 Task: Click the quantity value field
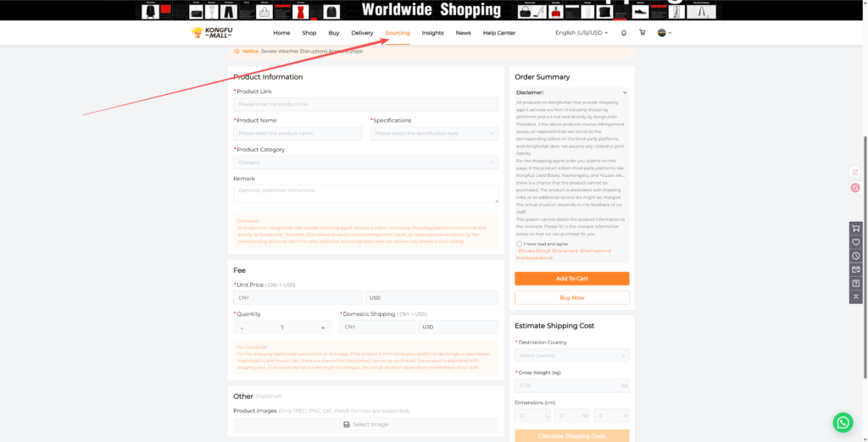pyautogui.click(x=282, y=328)
